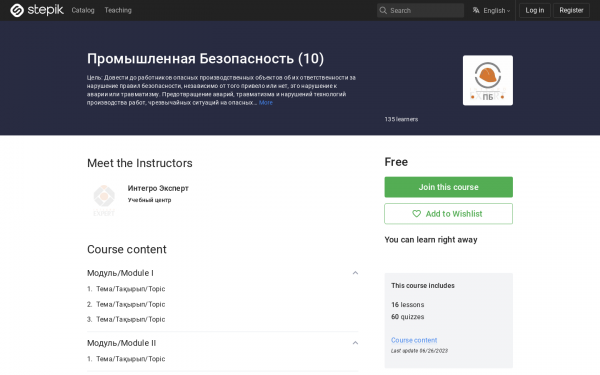Open the Teaching menu

[118, 10]
